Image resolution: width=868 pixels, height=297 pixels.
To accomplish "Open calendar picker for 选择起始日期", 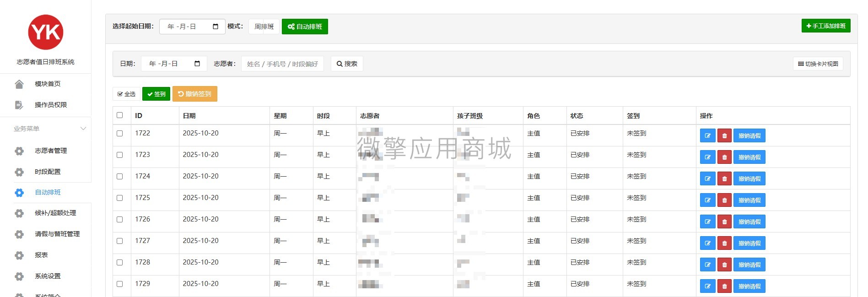I will (216, 27).
